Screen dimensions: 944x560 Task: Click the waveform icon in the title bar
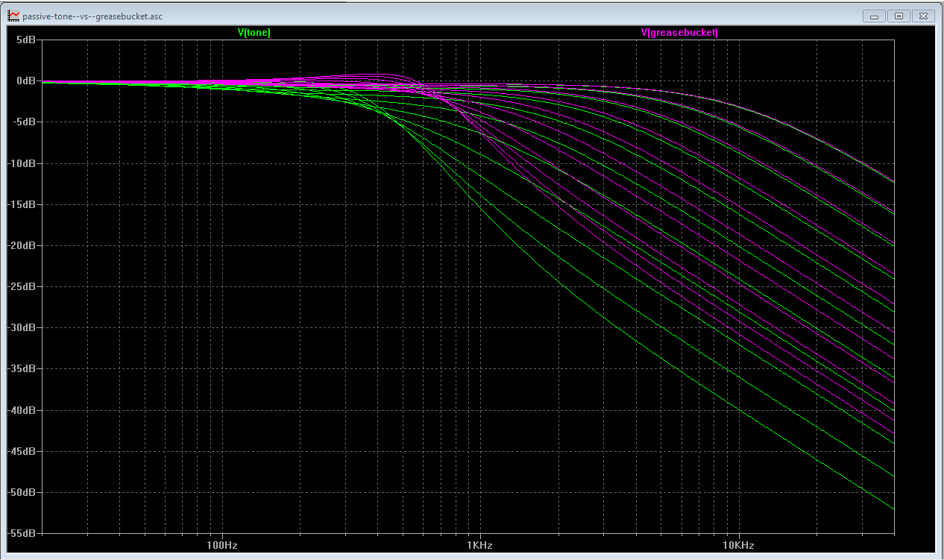[x=13, y=16]
